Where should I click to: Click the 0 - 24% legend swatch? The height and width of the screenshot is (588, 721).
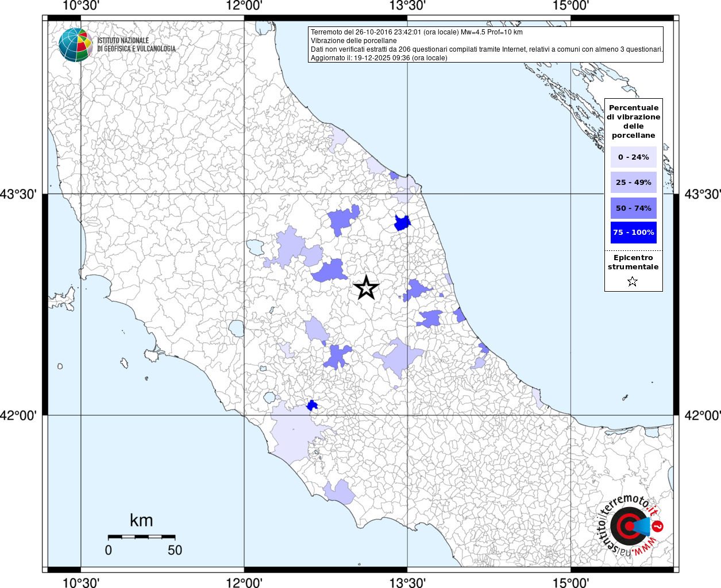click(633, 157)
